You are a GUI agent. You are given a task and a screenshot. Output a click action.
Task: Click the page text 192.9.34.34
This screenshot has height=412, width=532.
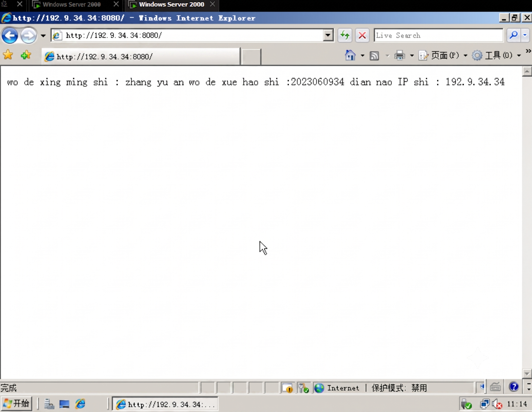[x=475, y=82]
